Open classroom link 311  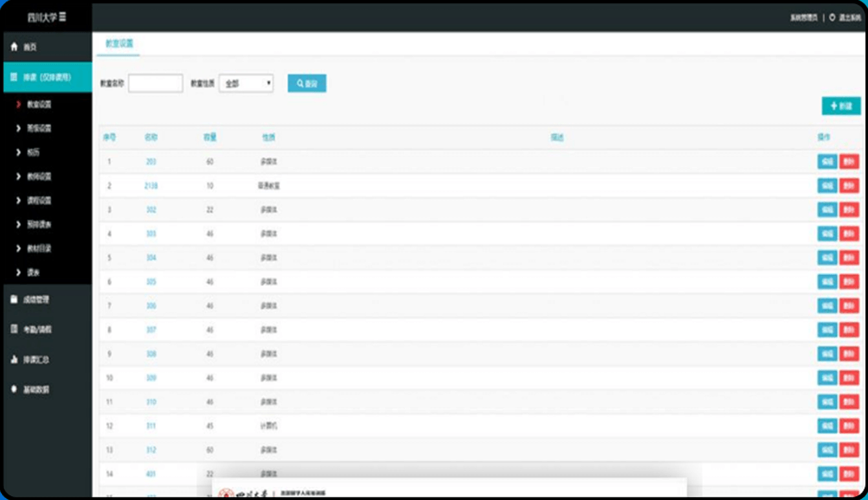(151, 426)
